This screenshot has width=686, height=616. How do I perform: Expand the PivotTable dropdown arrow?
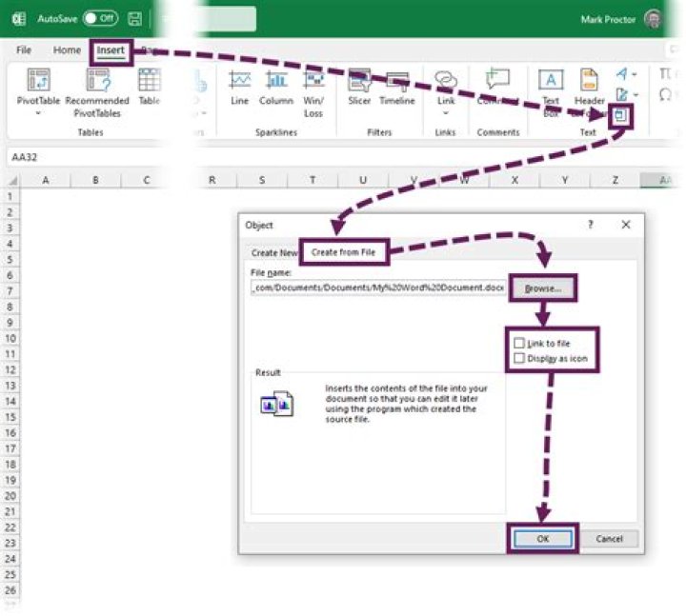tap(38, 112)
